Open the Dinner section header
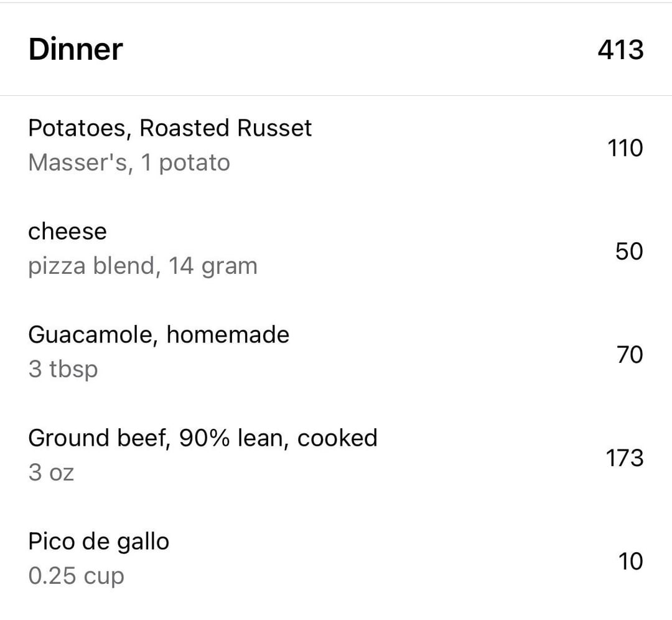 coord(336,49)
